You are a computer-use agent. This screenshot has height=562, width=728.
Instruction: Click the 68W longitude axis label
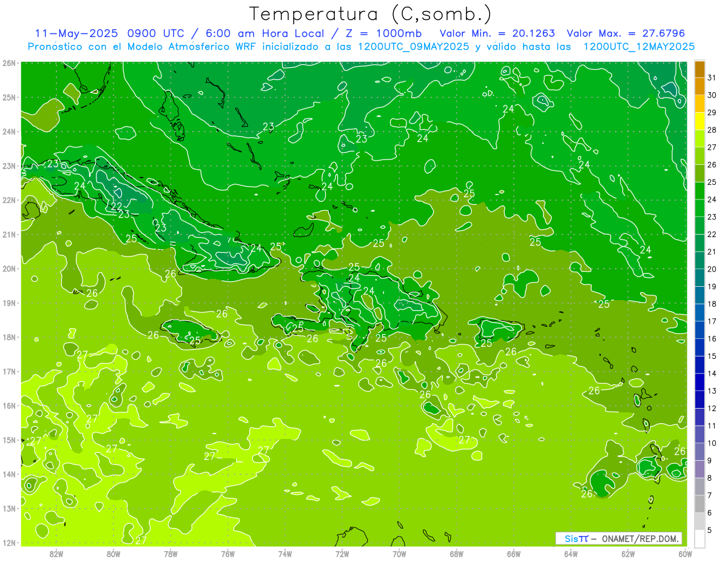click(x=456, y=554)
